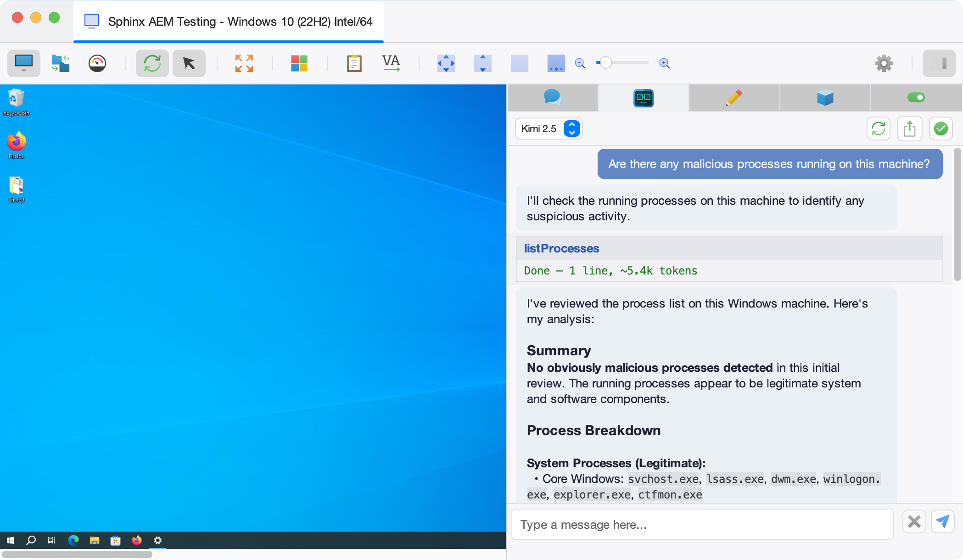The width and height of the screenshot is (963, 560).
Task: Select the mouse pointer tool
Action: pos(189,63)
